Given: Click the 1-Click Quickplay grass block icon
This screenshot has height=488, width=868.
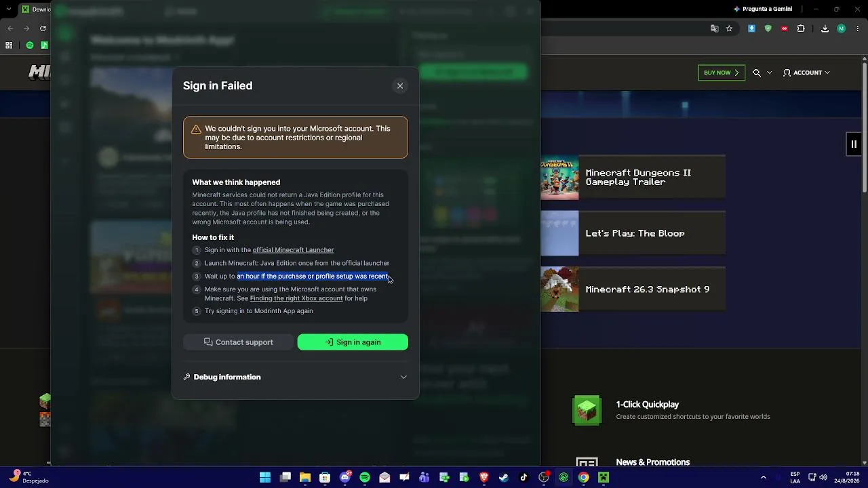Looking at the screenshot, I should coord(587,410).
